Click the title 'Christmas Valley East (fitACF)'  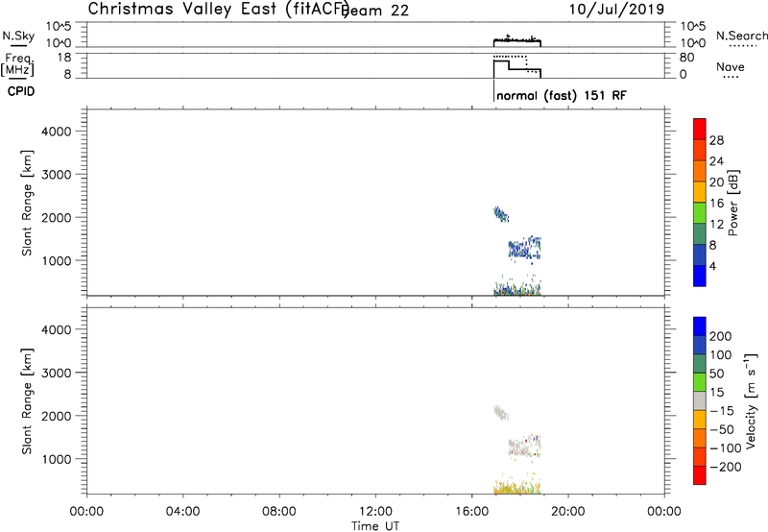coord(219,9)
